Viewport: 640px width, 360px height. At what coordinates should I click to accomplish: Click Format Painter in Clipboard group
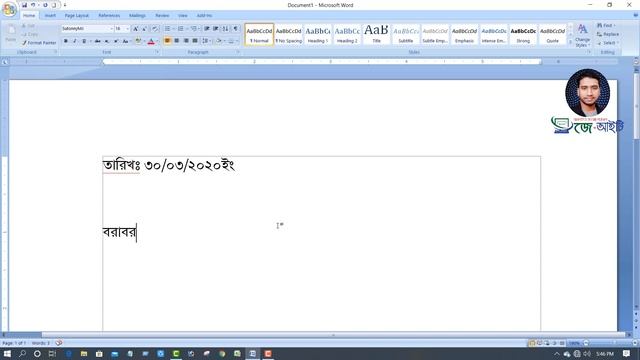(39, 42)
